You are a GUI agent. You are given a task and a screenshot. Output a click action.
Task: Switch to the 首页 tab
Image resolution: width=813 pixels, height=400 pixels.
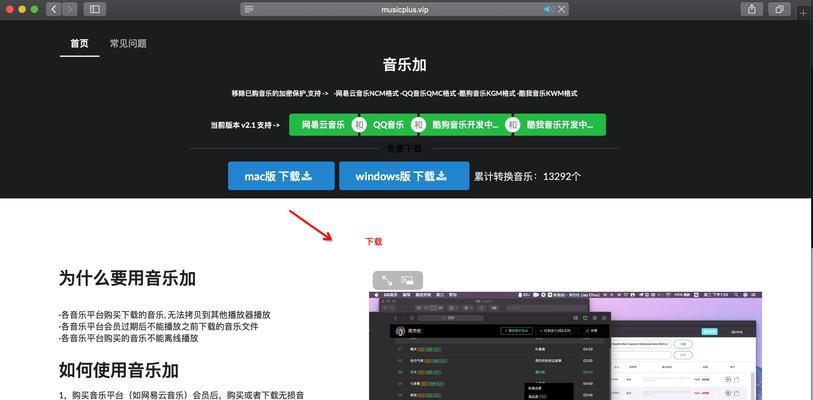(79, 44)
